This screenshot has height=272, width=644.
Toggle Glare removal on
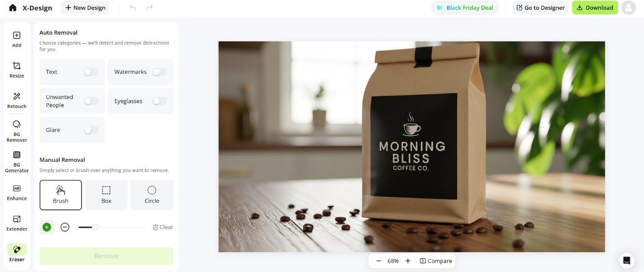[x=91, y=130]
